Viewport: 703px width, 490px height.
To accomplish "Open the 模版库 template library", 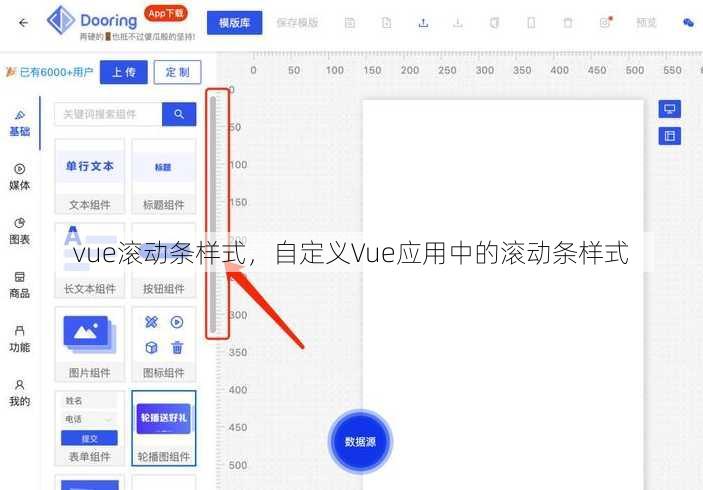I will tap(234, 23).
